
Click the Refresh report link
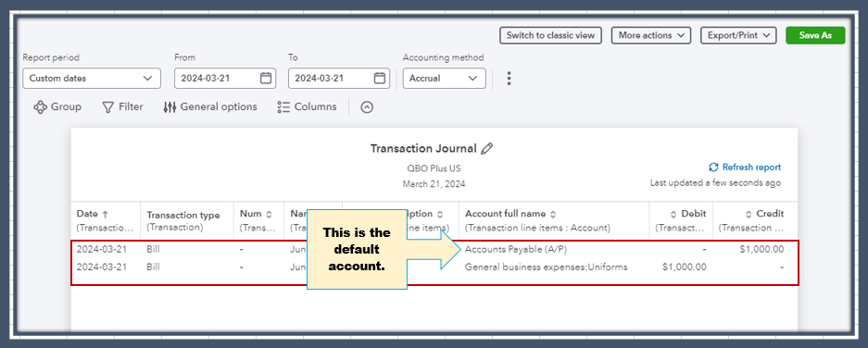745,168
